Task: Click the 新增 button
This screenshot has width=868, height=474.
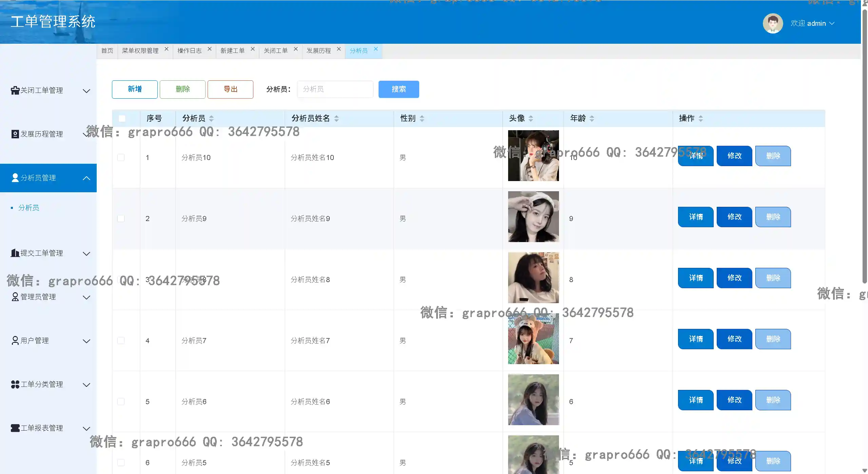Action: coord(135,89)
